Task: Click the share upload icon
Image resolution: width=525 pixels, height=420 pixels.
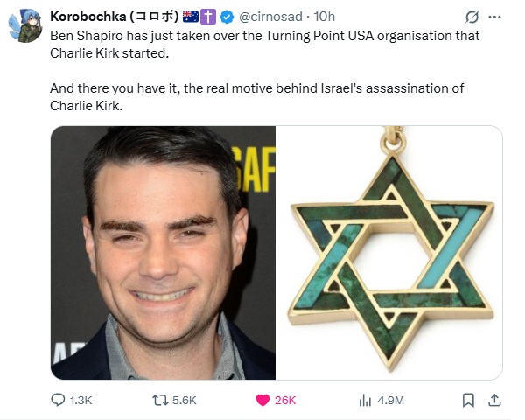Action: (494, 400)
